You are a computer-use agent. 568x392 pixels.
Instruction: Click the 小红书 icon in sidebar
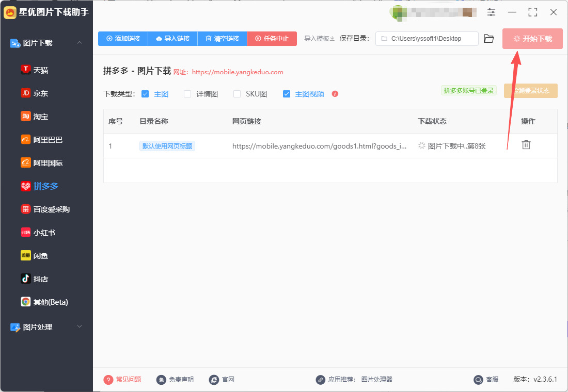point(26,233)
